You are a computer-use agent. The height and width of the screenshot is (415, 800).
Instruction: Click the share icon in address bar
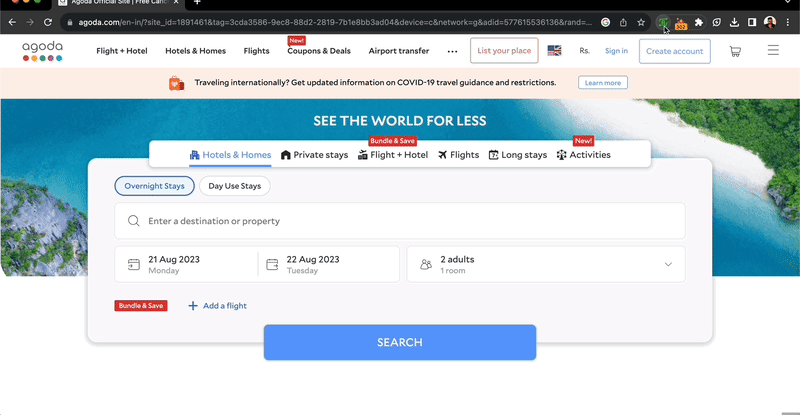click(x=623, y=22)
